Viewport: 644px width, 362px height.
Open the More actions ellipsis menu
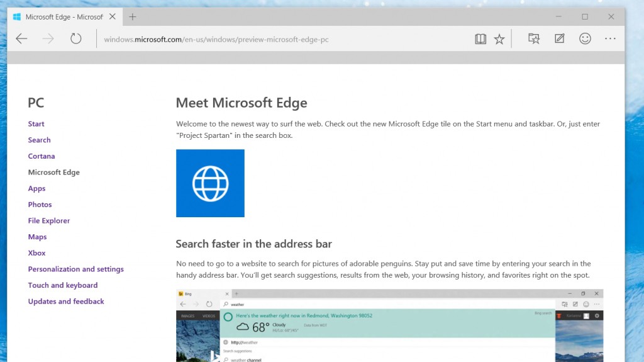[x=610, y=39]
